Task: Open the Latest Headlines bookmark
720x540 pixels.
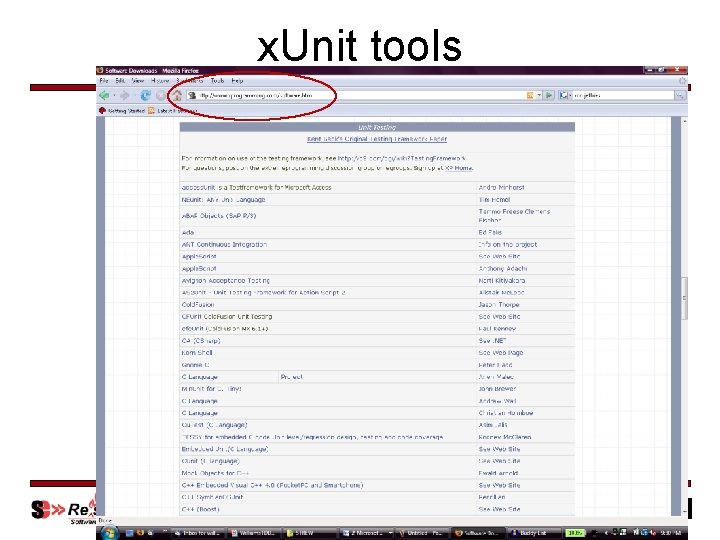Action: point(173,111)
